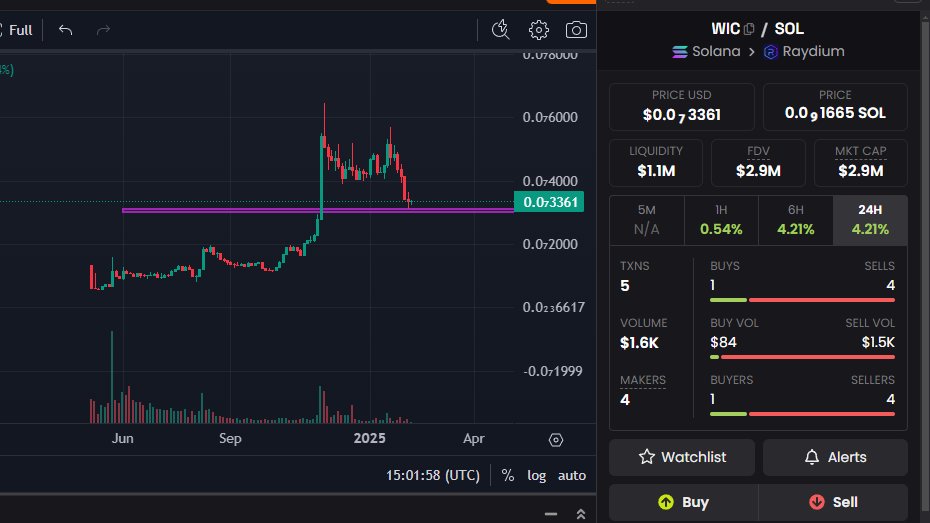Click the Raydium DEX icon

(x=770, y=52)
